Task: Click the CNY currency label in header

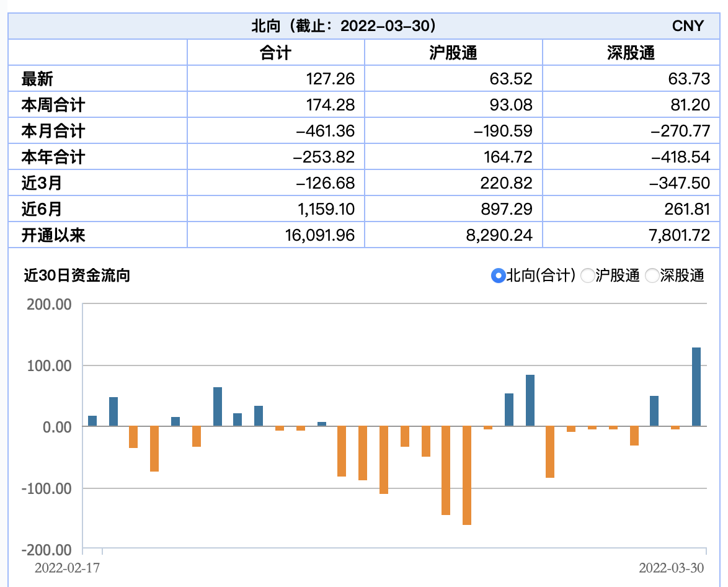Action: [688, 25]
